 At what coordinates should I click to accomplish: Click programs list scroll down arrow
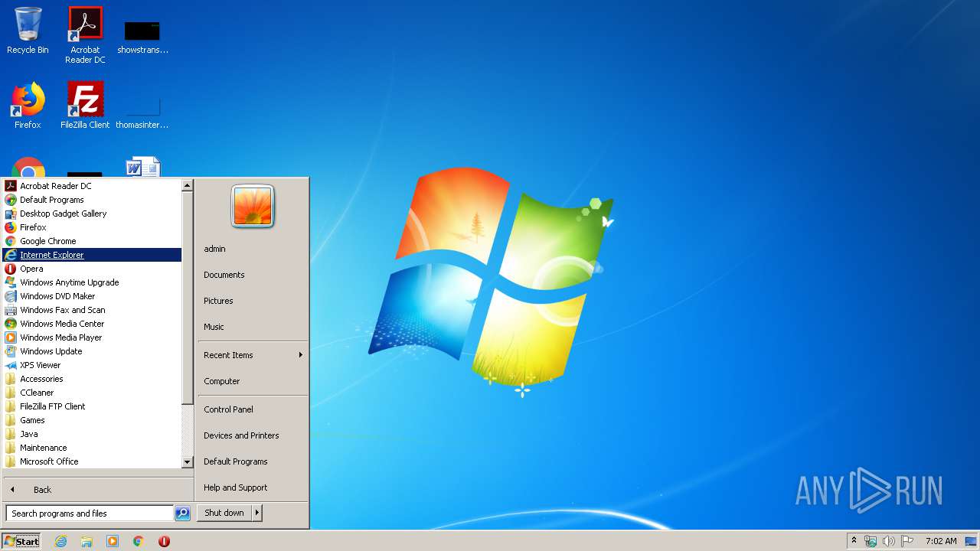point(187,462)
